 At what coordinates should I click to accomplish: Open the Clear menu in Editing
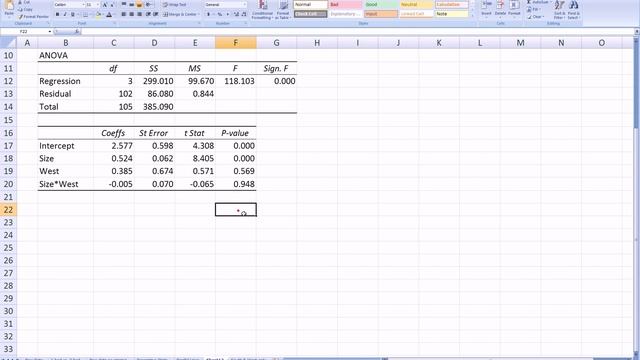(x=535, y=17)
